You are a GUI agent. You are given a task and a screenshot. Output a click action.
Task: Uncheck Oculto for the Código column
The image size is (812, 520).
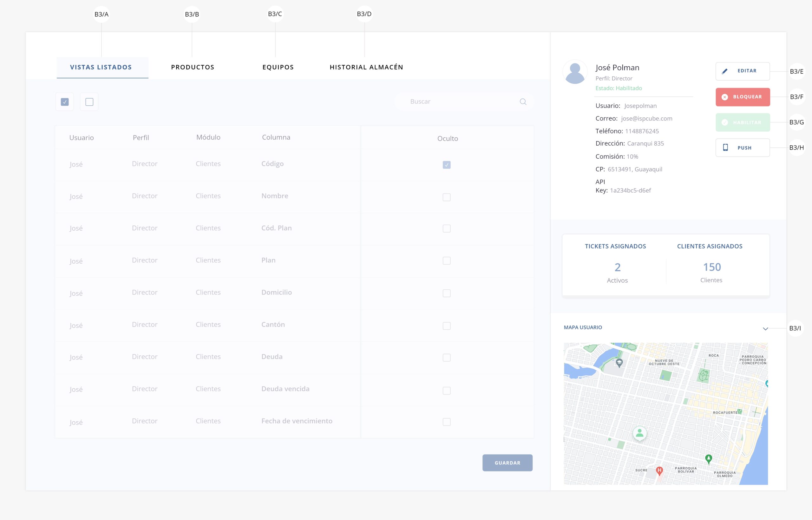pyautogui.click(x=446, y=165)
